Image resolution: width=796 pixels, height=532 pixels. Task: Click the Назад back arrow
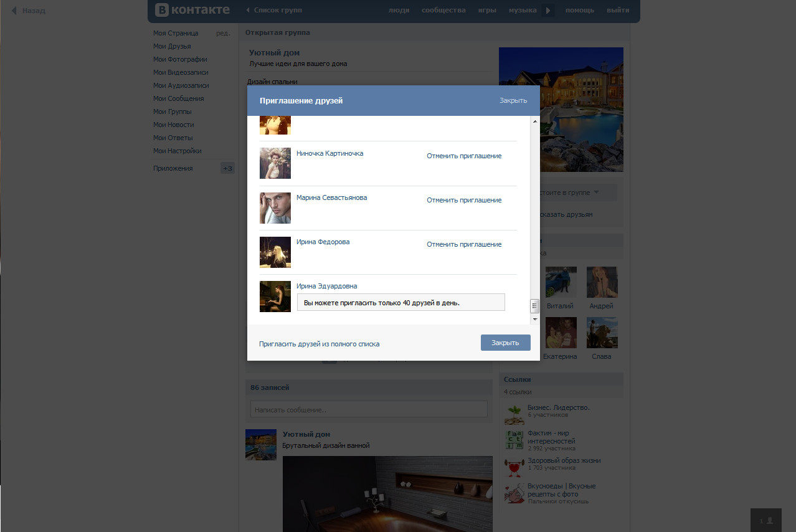coord(29,11)
